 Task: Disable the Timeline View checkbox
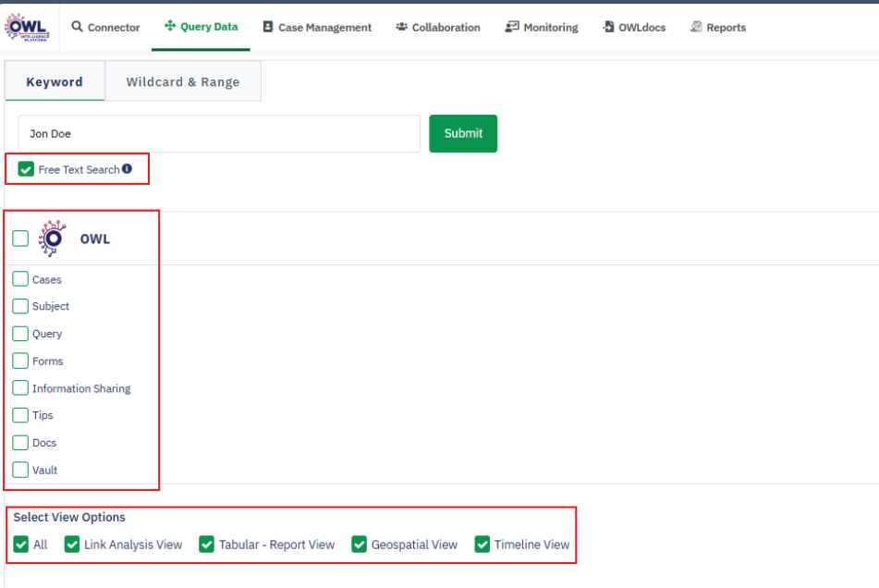(x=482, y=545)
